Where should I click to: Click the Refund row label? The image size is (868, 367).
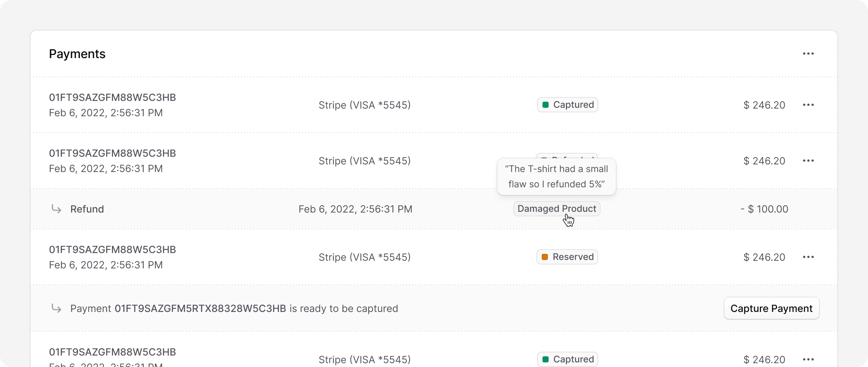(x=87, y=209)
